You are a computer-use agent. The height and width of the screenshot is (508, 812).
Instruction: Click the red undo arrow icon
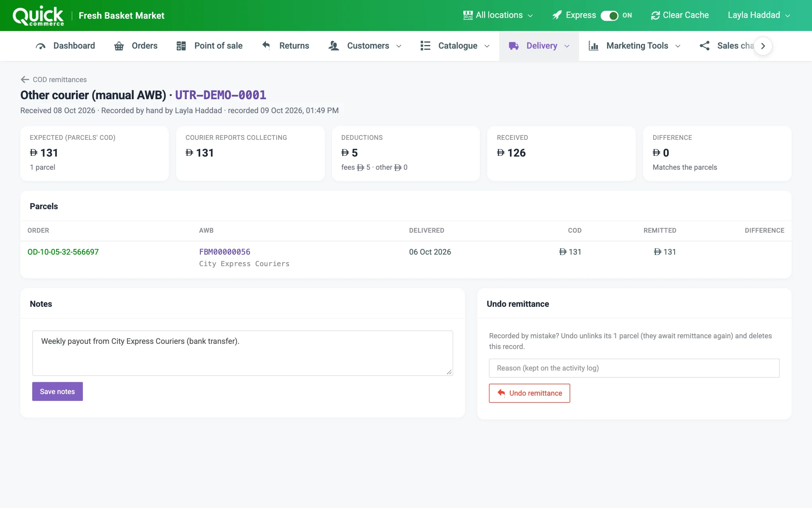501,393
